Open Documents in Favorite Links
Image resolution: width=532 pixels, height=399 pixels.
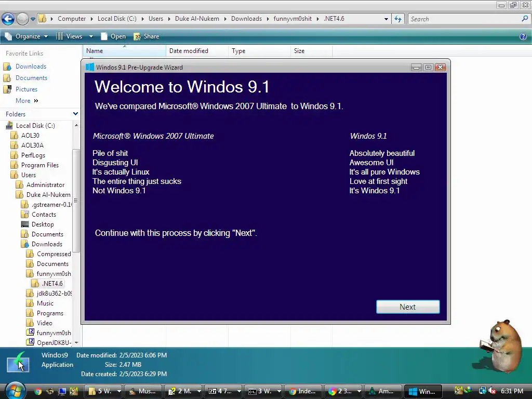pos(31,78)
